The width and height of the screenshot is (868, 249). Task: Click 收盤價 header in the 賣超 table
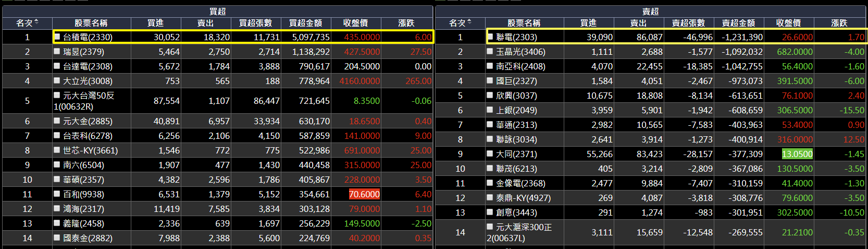point(788,23)
